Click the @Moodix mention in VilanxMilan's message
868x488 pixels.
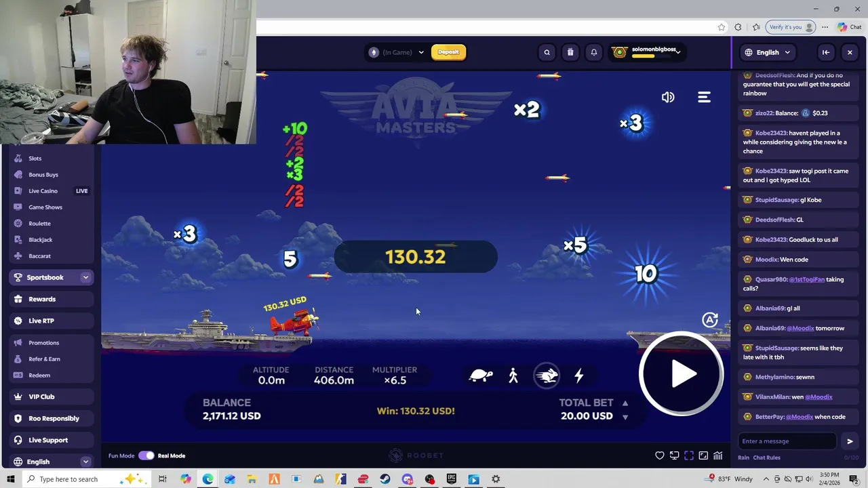(x=818, y=397)
